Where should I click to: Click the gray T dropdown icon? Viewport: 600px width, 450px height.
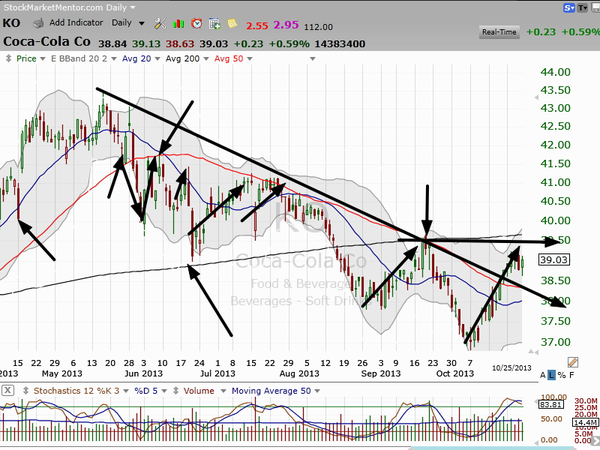click(582, 8)
